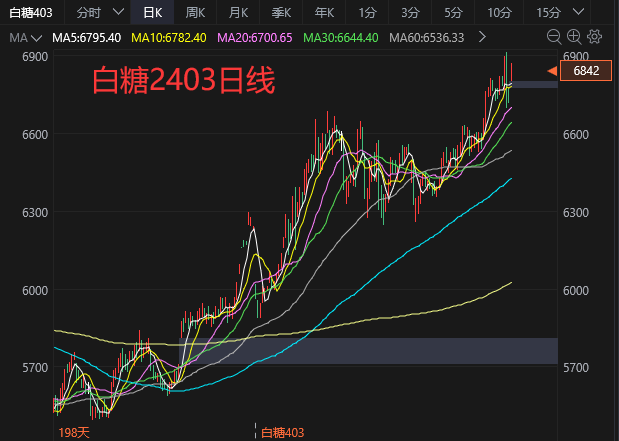Click the orange price marker arrow at 6842
The height and width of the screenshot is (441, 619).
[552, 71]
